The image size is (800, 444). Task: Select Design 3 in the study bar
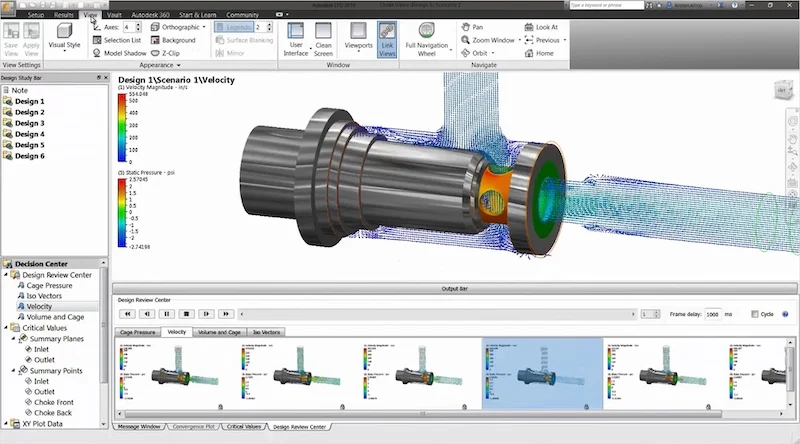(x=29, y=123)
